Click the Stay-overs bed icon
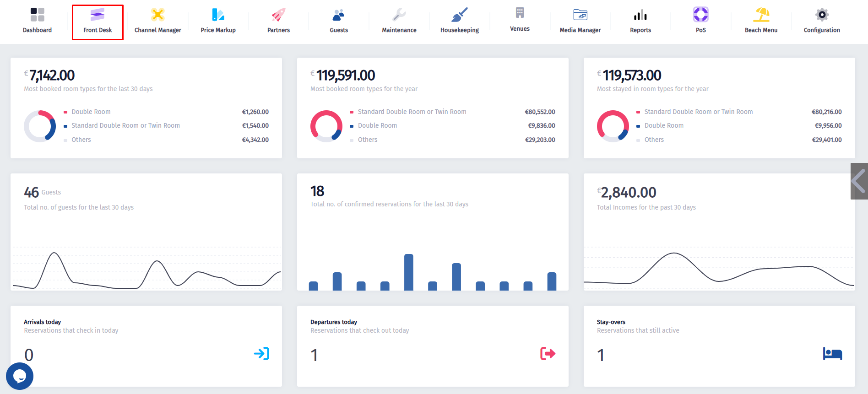Viewport: 868px width, 394px height. (832, 354)
